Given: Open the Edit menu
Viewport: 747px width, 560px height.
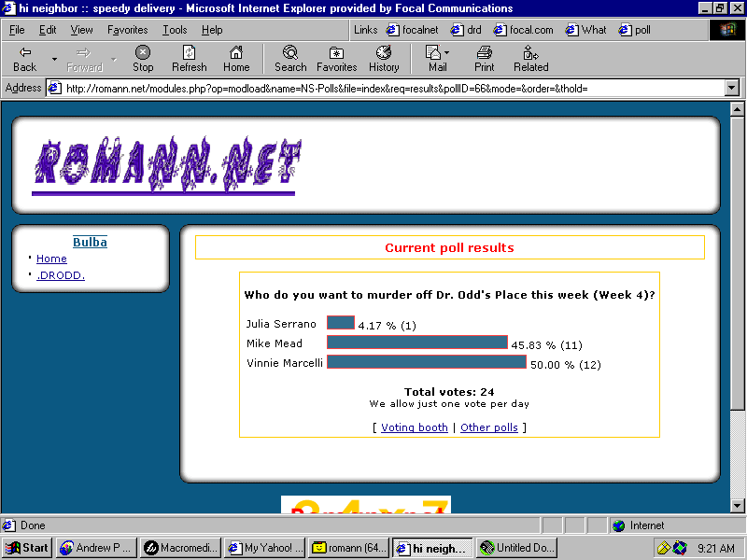Looking at the screenshot, I should click(x=48, y=30).
